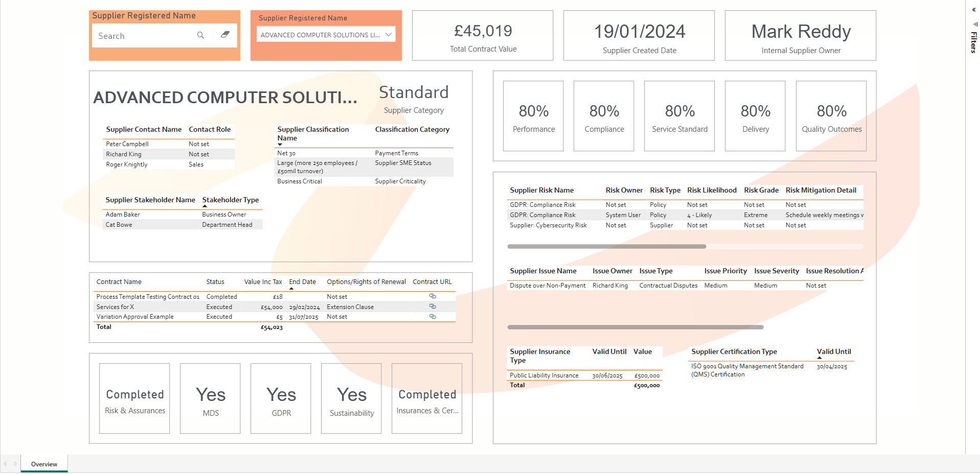Click the filter funnel icon beside Filters
This screenshot has width=980, height=474.
(975, 23)
